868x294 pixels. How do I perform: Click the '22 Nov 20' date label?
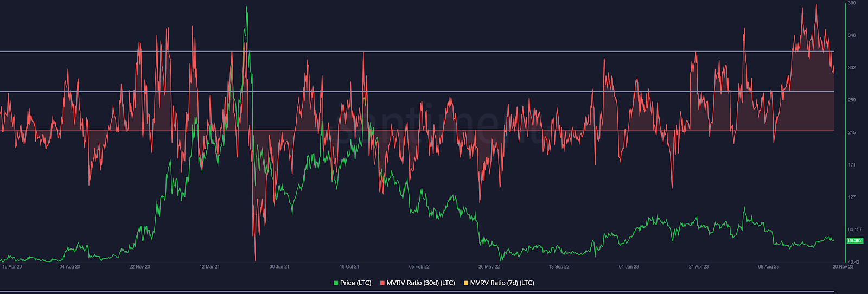click(140, 267)
